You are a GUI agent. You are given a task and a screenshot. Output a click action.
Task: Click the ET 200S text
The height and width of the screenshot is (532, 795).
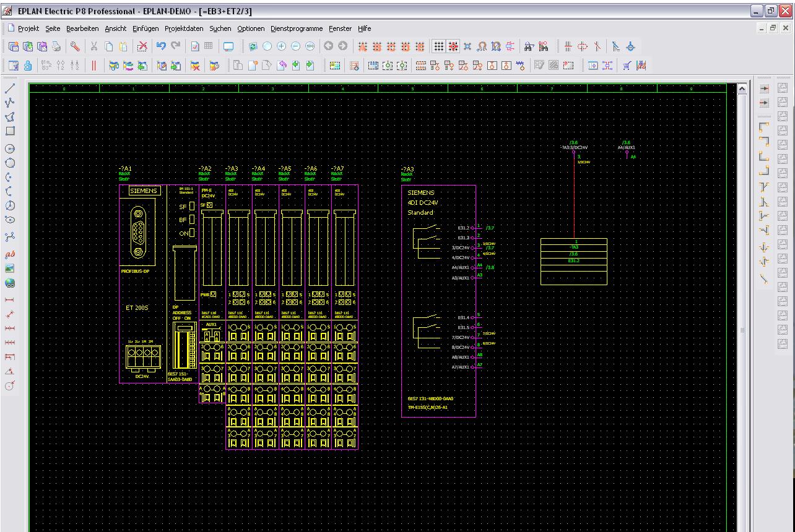pyautogui.click(x=137, y=307)
